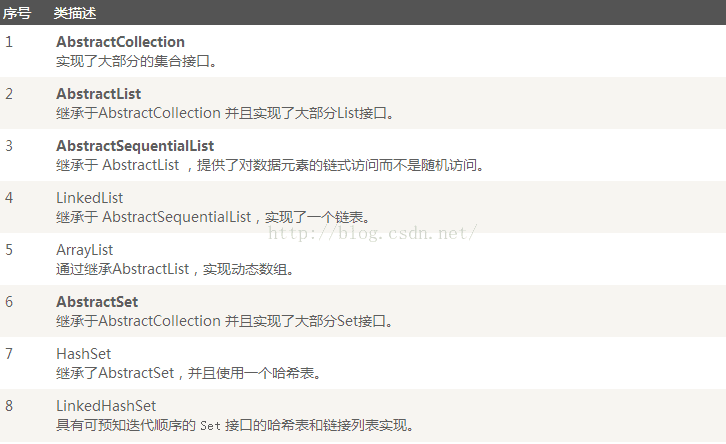This screenshot has height=444, width=726.
Task: Open the LinkedList class entry
Action: 89,198
